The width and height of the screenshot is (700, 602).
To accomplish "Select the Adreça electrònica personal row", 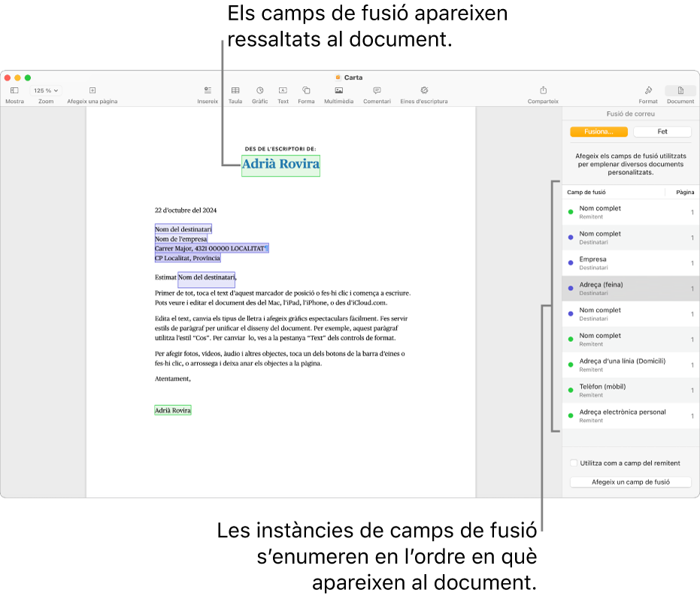I will point(630,416).
